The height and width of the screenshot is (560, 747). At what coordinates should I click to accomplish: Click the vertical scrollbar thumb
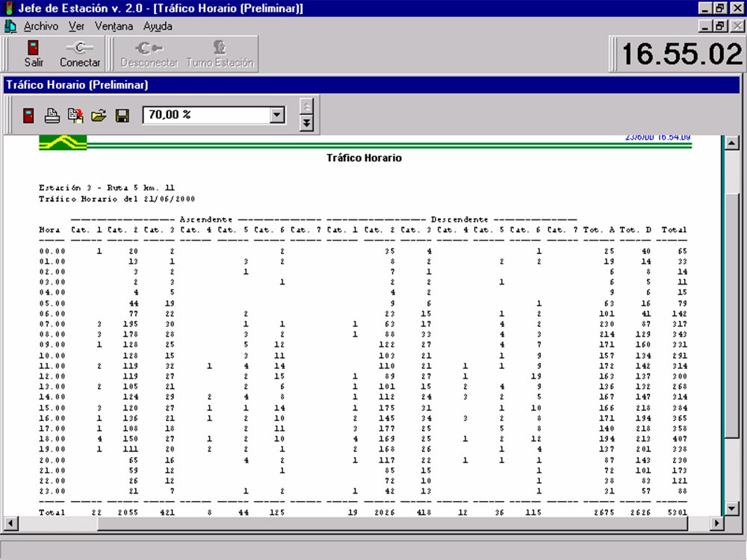click(731, 316)
